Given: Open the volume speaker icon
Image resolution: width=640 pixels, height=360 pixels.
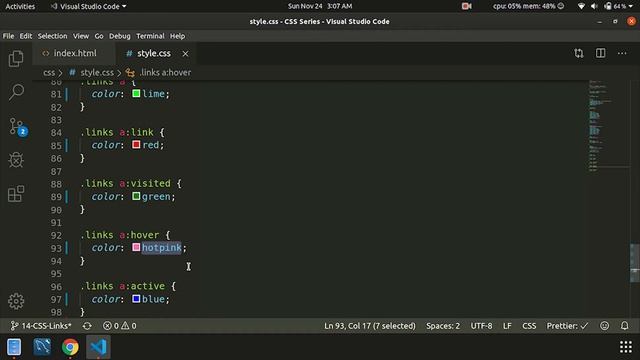Looking at the screenshot, I should 594,6.
